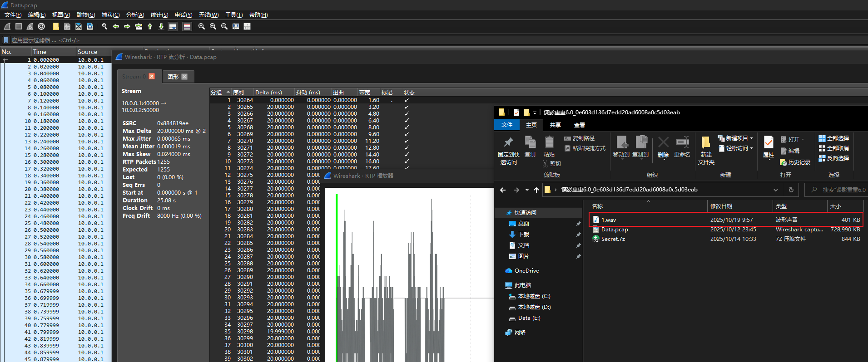This screenshot has height=362, width=868.
Task: Click the RTP player waveform area
Action: click(409, 272)
